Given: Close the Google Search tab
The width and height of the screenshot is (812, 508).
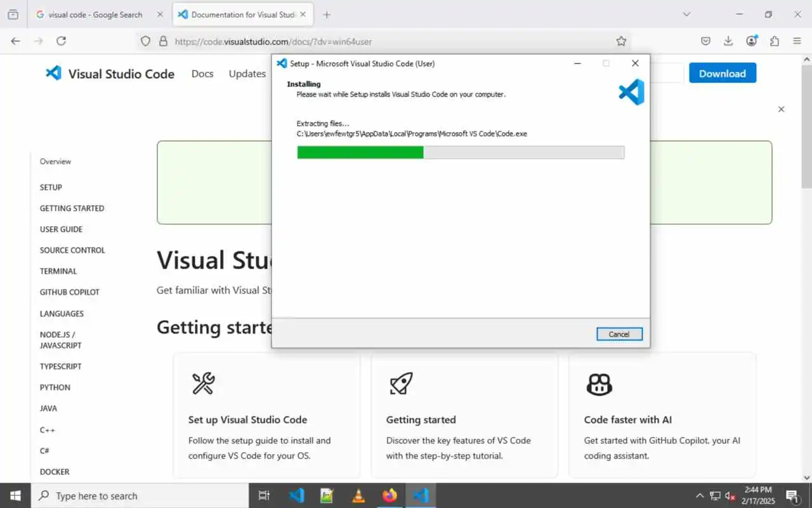Looking at the screenshot, I should coord(159,15).
